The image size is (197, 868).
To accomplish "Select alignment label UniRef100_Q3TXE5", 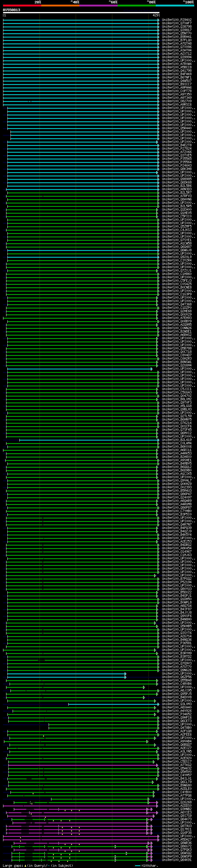I will coord(177,155).
